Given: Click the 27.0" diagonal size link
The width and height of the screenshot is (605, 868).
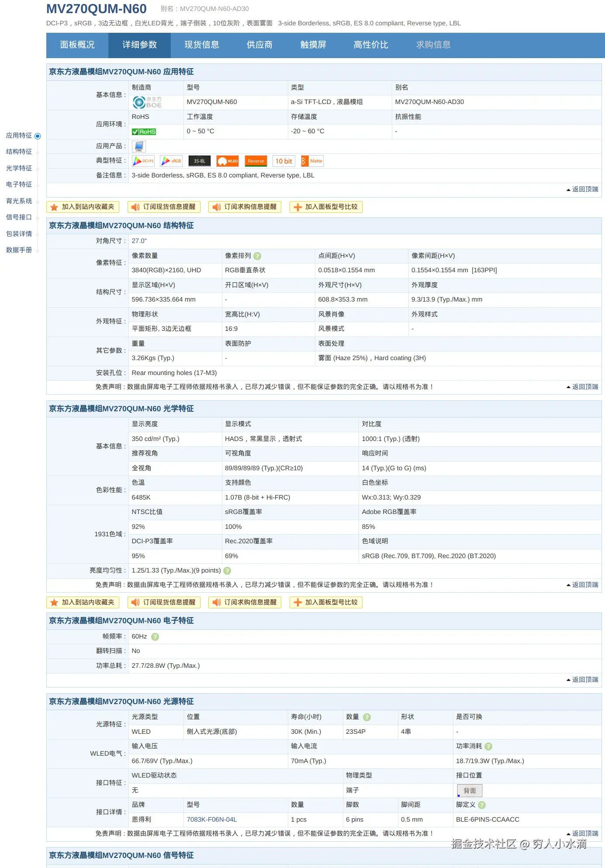Looking at the screenshot, I should 139,241.
